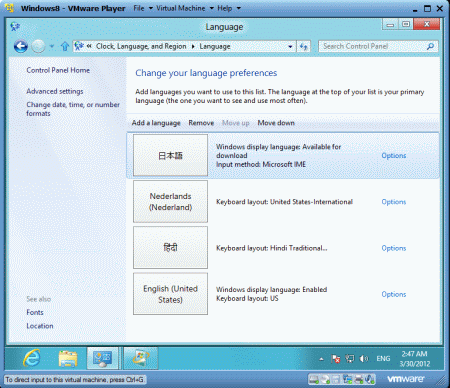The image size is (450, 388).
Task: Open the Fonts link under See also
Action: [35, 312]
